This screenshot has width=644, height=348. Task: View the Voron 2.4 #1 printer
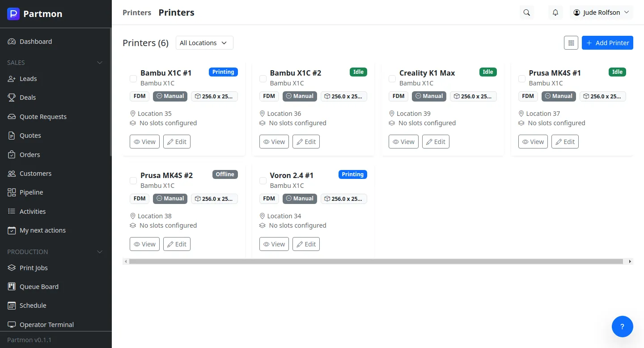point(274,244)
